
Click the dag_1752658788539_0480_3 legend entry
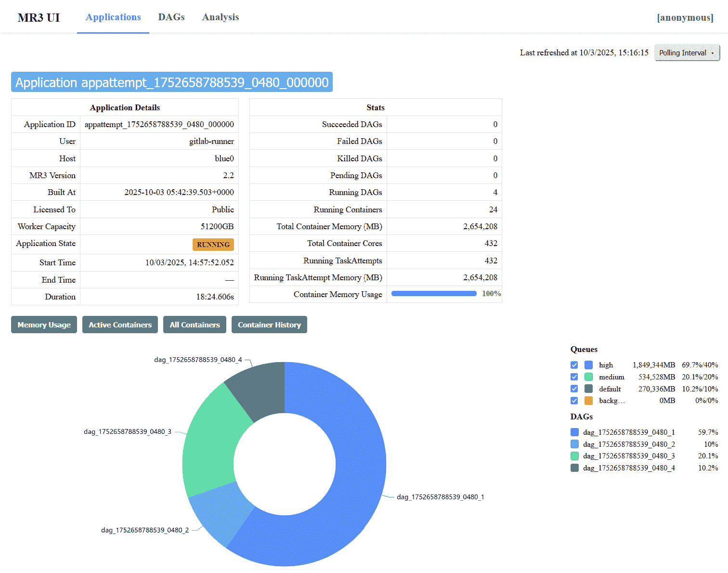629,456
